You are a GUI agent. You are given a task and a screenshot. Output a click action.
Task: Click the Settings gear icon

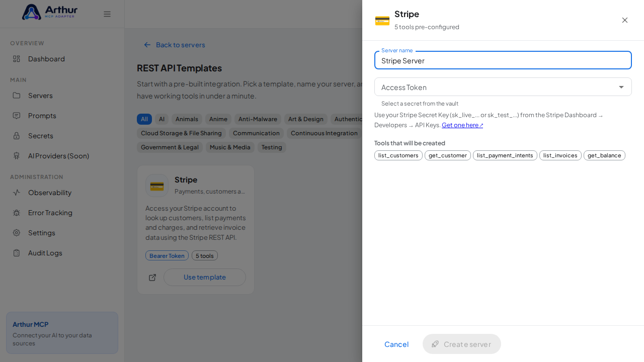pos(17,233)
